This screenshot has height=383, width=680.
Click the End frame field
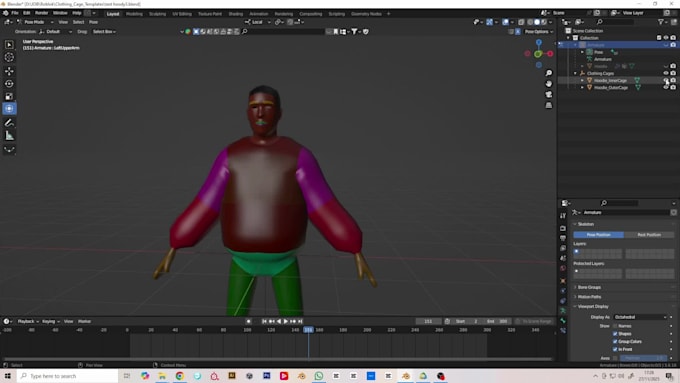click(x=497, y=321)
